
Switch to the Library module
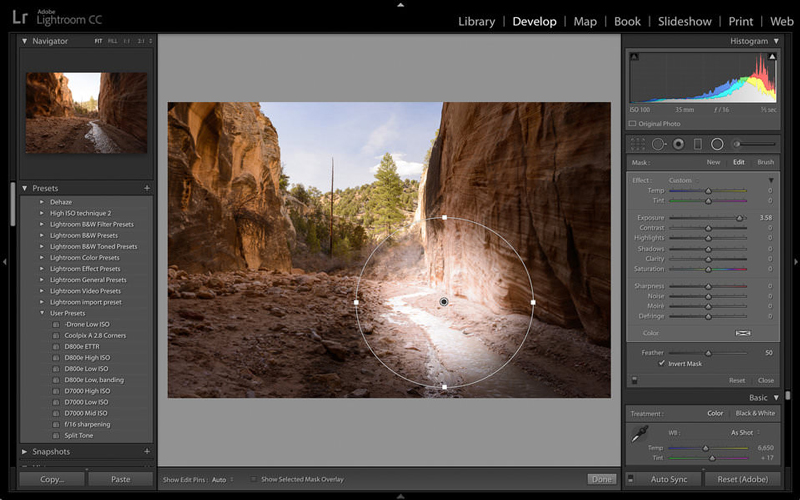(476, 21)
